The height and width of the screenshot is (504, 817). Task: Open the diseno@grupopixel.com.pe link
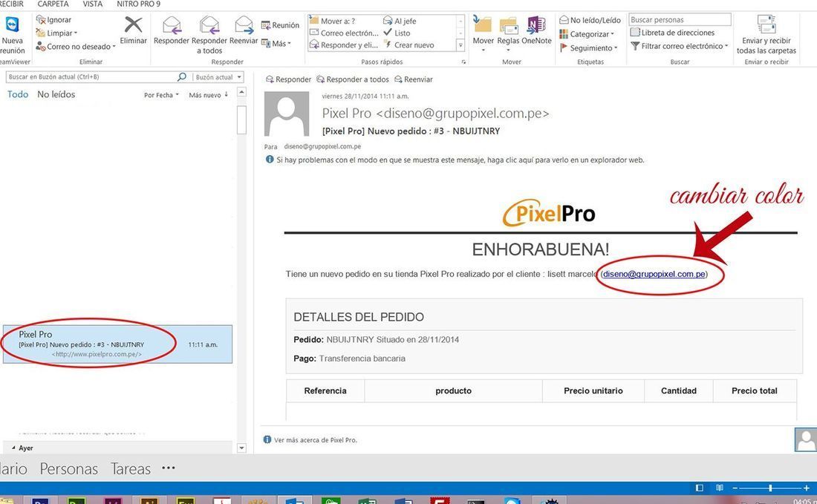point(654,274)
